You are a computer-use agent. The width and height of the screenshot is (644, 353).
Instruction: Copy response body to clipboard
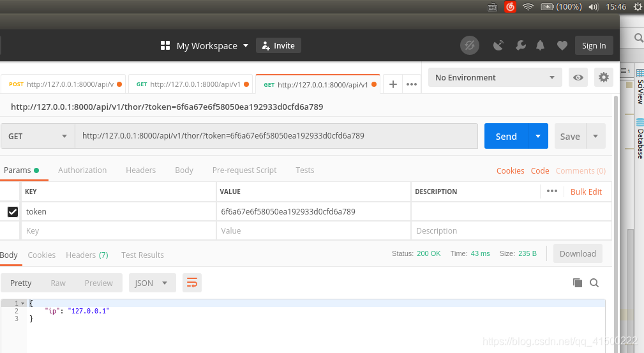click(x=578, y=283)
